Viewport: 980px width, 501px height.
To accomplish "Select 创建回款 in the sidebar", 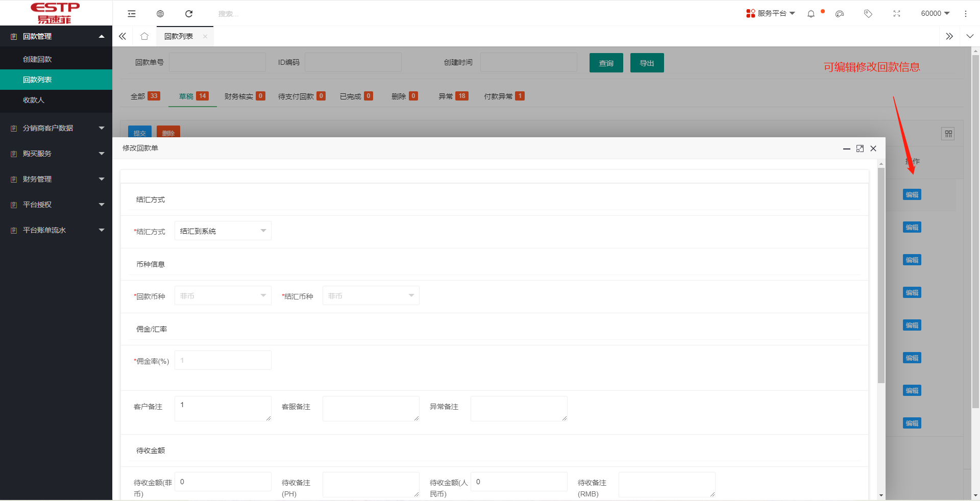I will click(x=37, y=59).
